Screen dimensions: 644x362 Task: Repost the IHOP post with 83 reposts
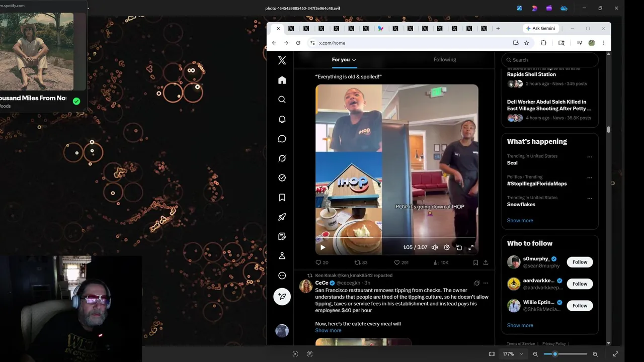coord(358,262)
